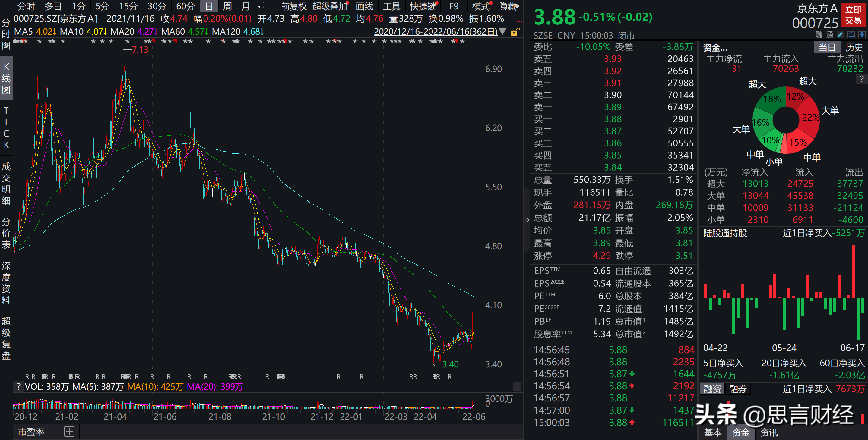
Task: Select the 周 weekly period tab
Action: 227,6
